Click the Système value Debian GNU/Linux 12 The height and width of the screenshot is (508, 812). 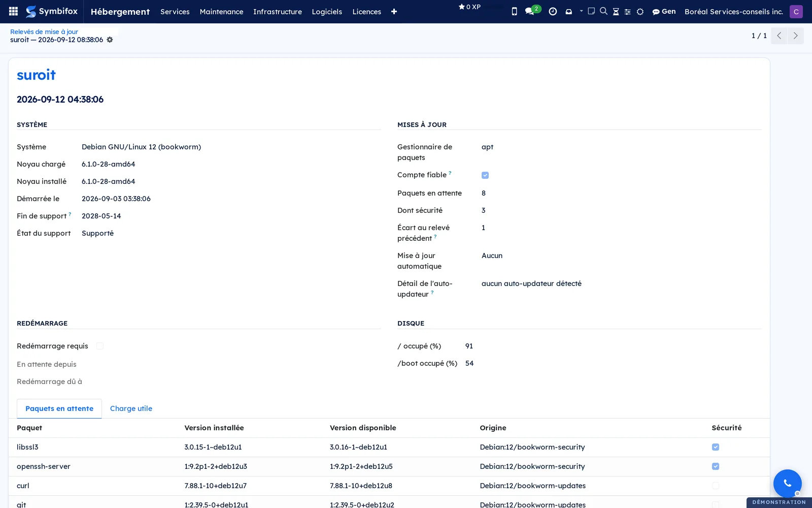coord(141,147)
